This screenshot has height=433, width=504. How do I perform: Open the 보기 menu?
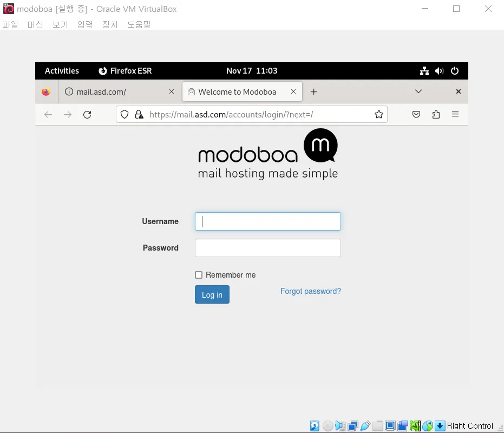click(60, 24)
